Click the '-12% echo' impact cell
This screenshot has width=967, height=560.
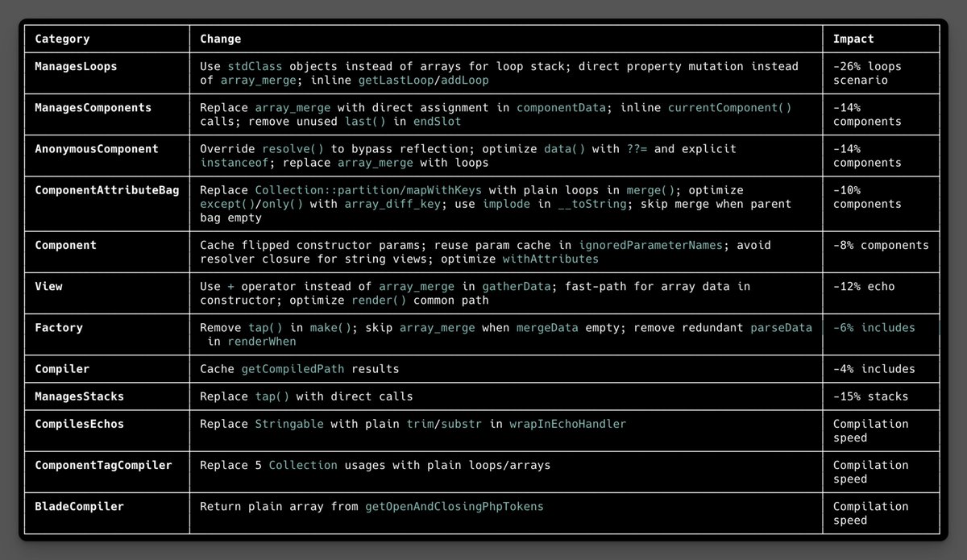pyautogui.click(x=864, y=286)
